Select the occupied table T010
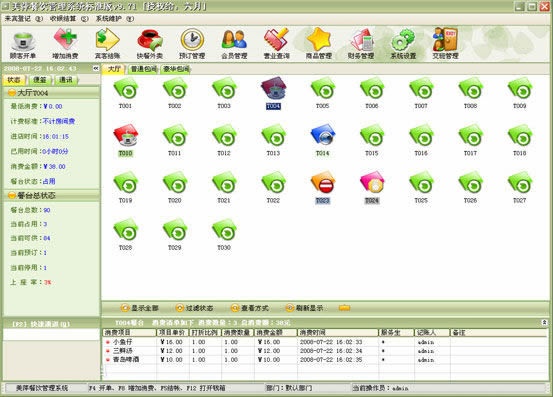This screenshot has height=397, width=553. 126,140
